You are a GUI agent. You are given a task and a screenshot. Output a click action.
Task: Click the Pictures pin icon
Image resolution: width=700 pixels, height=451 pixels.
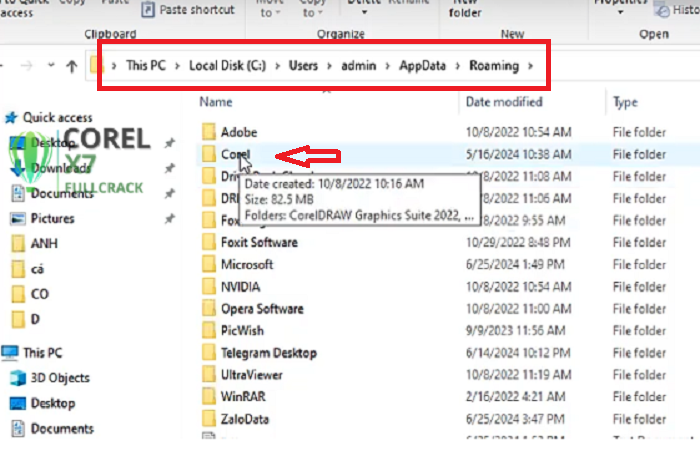169,219
